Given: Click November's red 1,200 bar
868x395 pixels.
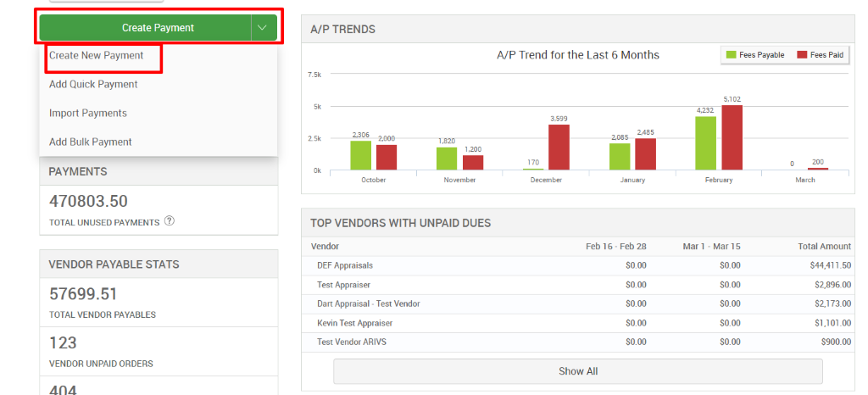Looking at the screenshot, I should point(473,163).
